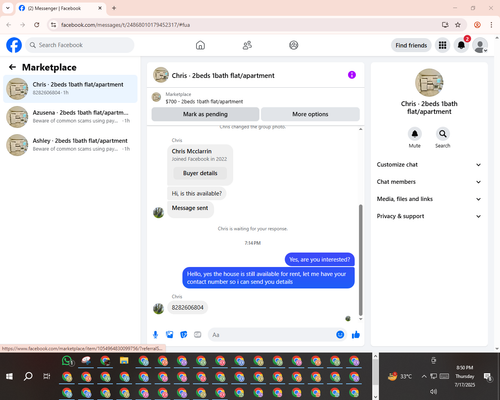This screenshot has width=500, height=400.
Task: Reload the page in Chrome
Action: pyautogui.click(x=37, y=25)
